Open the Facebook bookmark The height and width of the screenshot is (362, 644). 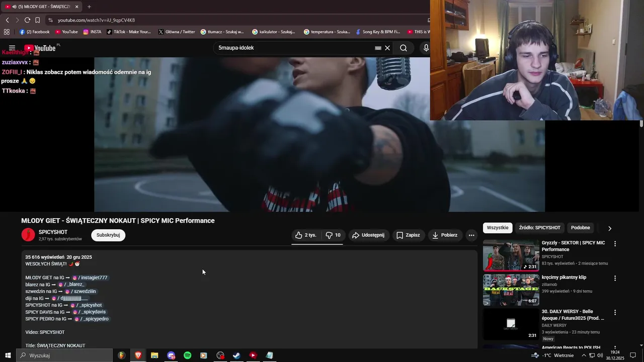click(34, 32)
